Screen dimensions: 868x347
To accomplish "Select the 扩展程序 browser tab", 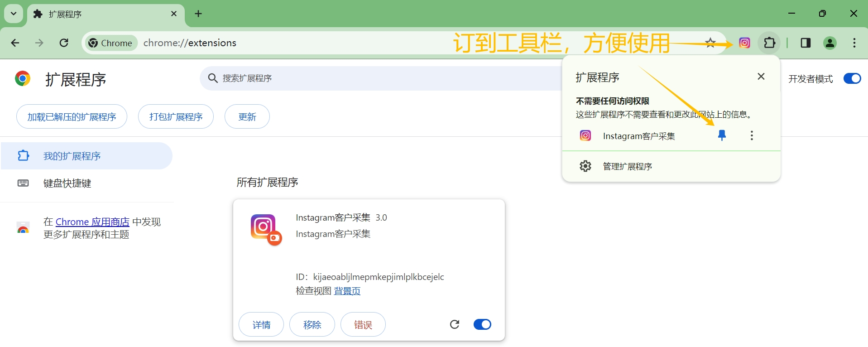I will [106, 14].
